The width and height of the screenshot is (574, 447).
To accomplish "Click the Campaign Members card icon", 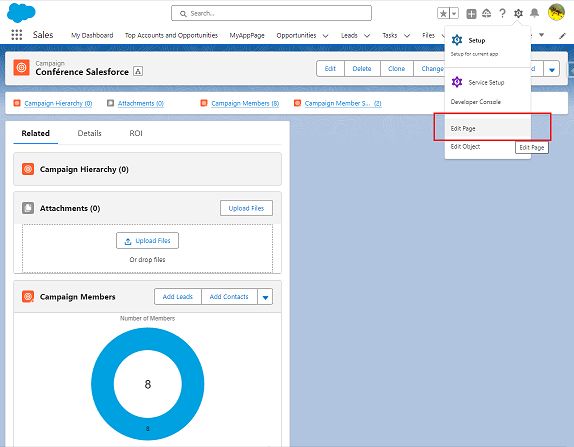I will (28, 296).
